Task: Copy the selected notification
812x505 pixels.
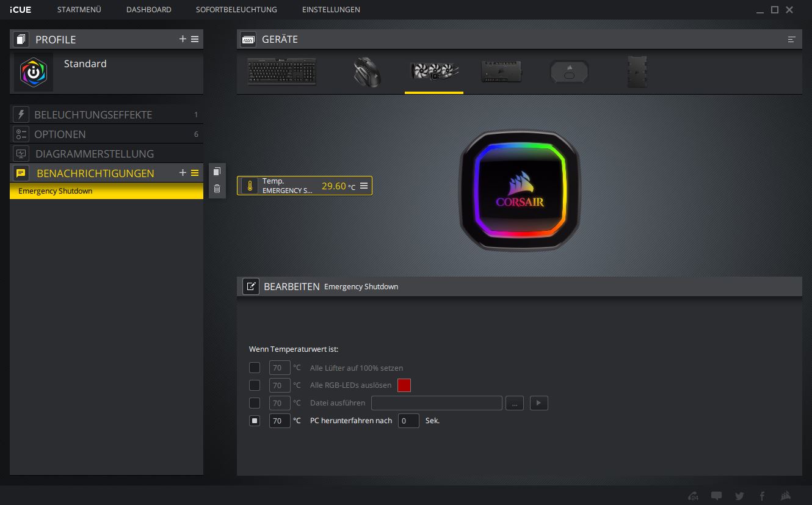Action: [x=217, y=172]
